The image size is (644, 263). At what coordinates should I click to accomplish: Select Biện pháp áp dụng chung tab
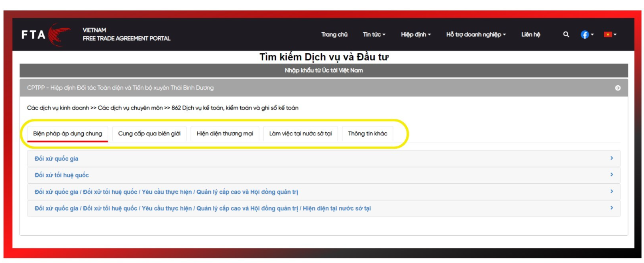tap(67, 133)
